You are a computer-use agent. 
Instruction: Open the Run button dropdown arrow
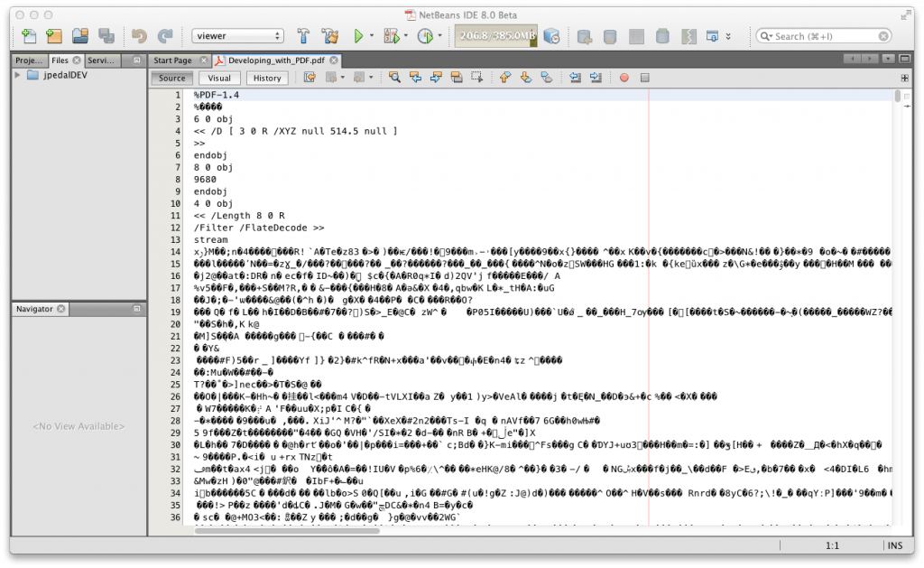pos(370,37)
